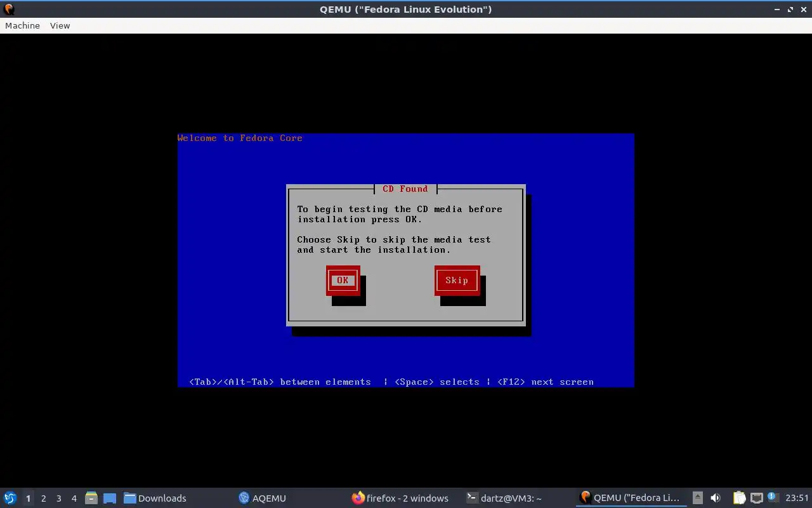The image size is (812, 508).
Task: Click the 23:51 clock
Action: pyautogui.click(x=797, y=498)
